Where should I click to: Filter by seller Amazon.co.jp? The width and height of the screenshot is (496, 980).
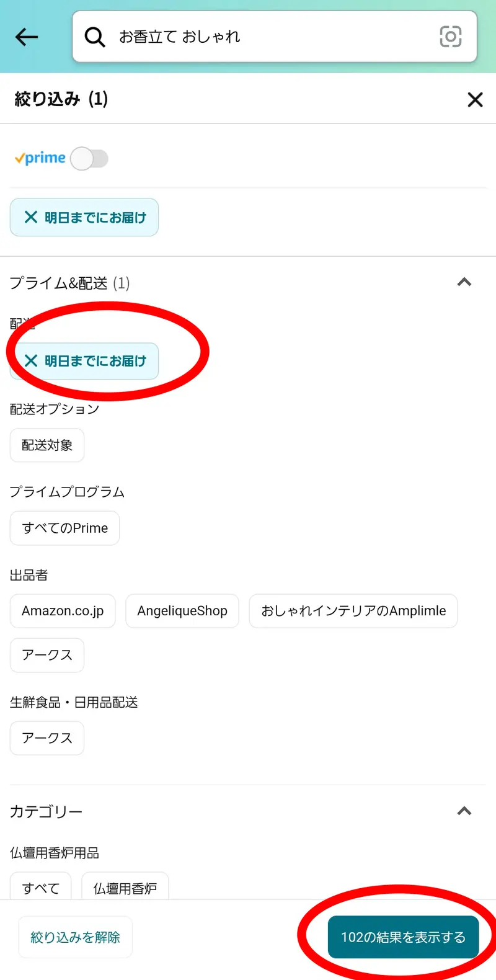(x=63, y=611)
